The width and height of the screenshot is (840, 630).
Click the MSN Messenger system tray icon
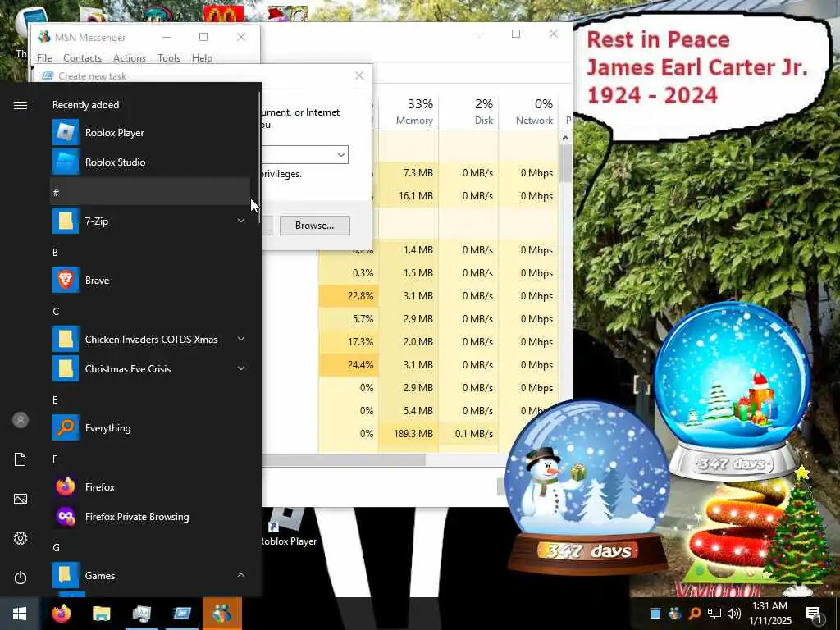point(675,614)
